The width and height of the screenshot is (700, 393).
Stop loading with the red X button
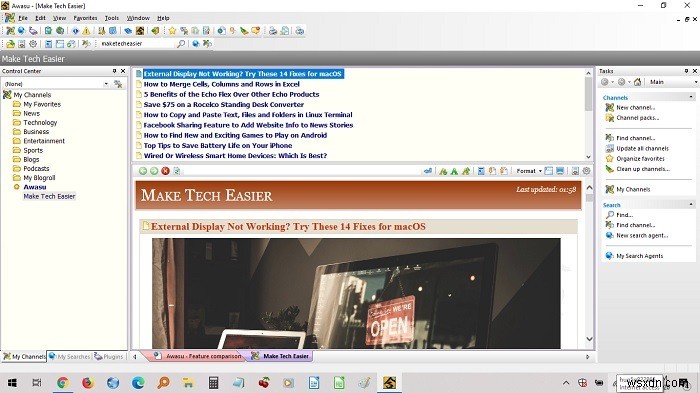[165, 171]
